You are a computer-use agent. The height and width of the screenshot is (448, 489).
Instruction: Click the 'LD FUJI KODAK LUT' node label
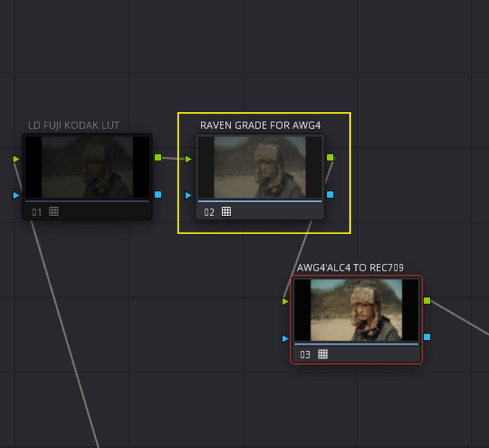tap(74, 125)
